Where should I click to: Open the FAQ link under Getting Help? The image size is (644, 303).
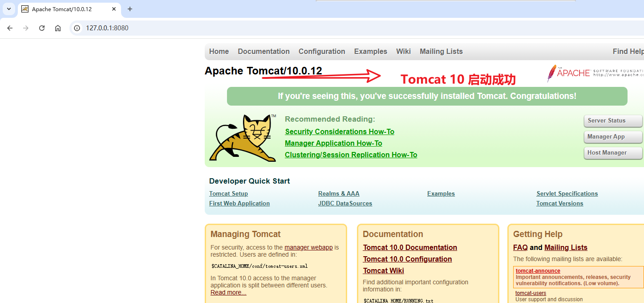click(520, 247)
